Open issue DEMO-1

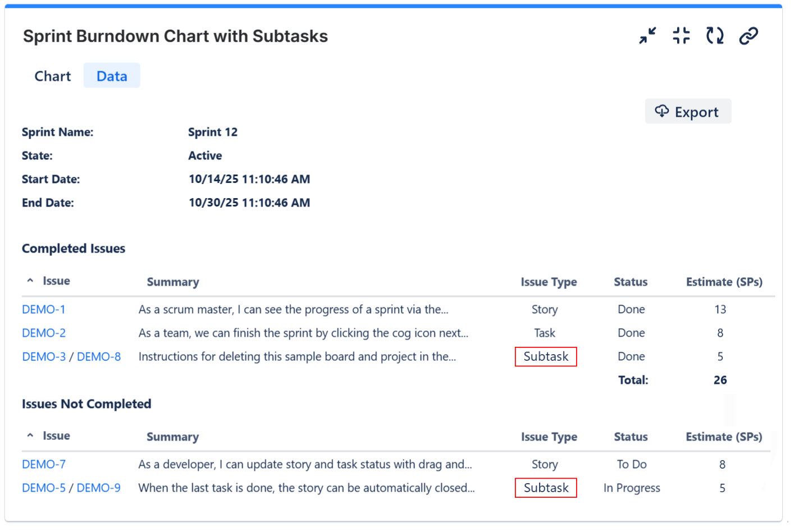pos(43,309)
